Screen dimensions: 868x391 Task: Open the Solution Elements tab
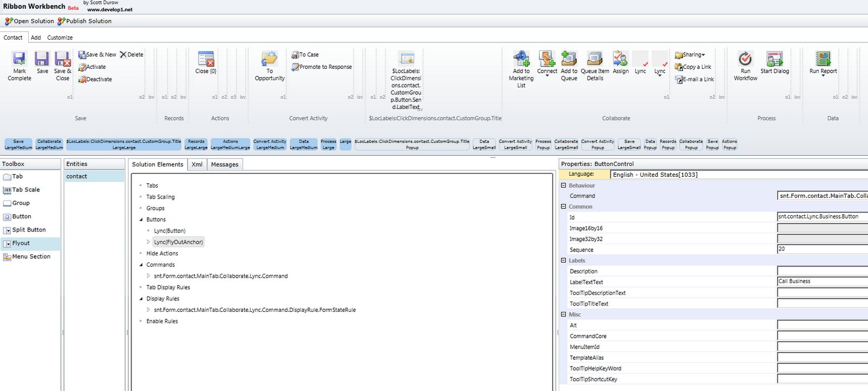coord(158,164)
